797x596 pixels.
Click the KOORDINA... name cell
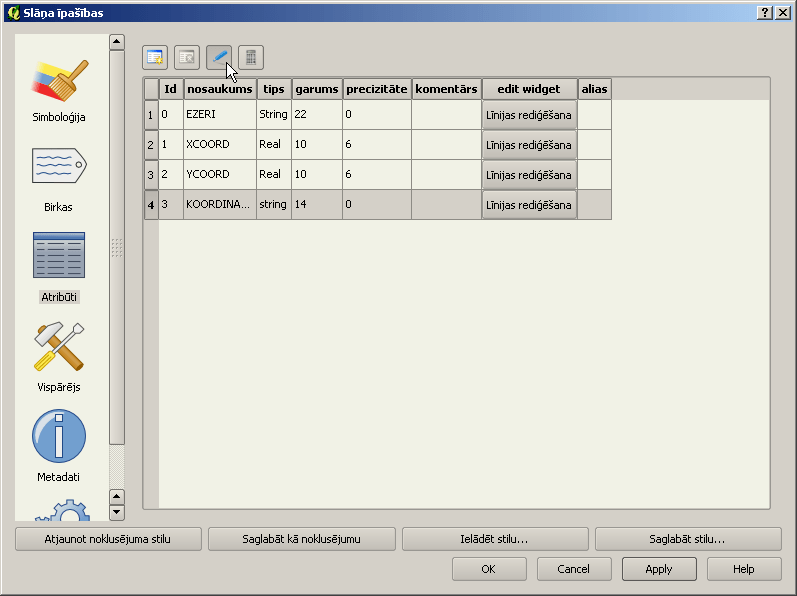coord(220,204)
